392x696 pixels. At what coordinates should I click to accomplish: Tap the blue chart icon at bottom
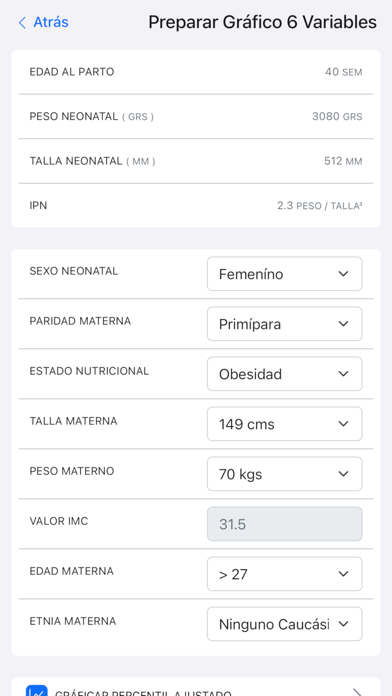[37, 691]
